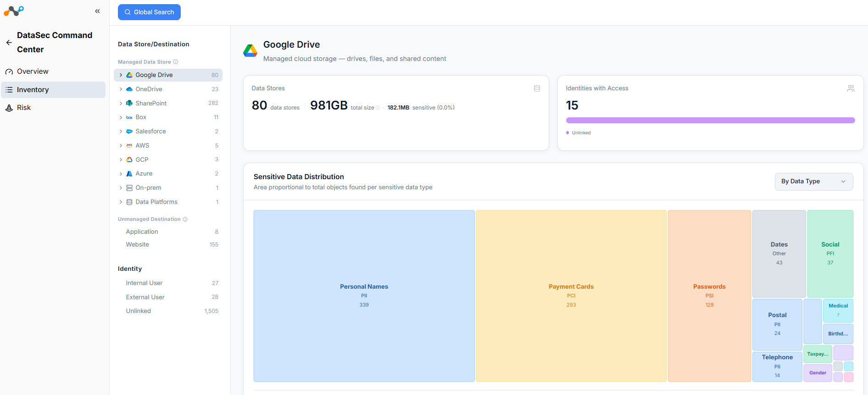Click the Data Stores card database icon
Screen dimensions: 868x395
click(x=537, y=88)
